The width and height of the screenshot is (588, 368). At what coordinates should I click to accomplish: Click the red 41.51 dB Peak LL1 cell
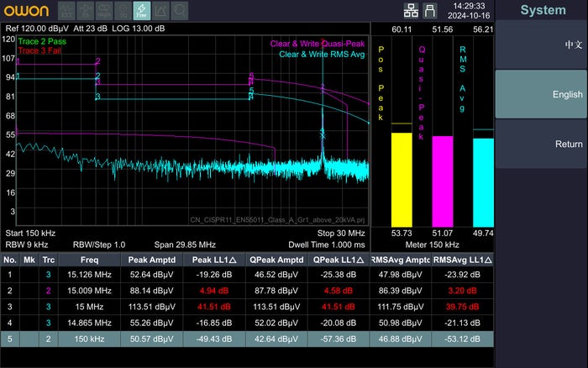(x=214, y=307)
